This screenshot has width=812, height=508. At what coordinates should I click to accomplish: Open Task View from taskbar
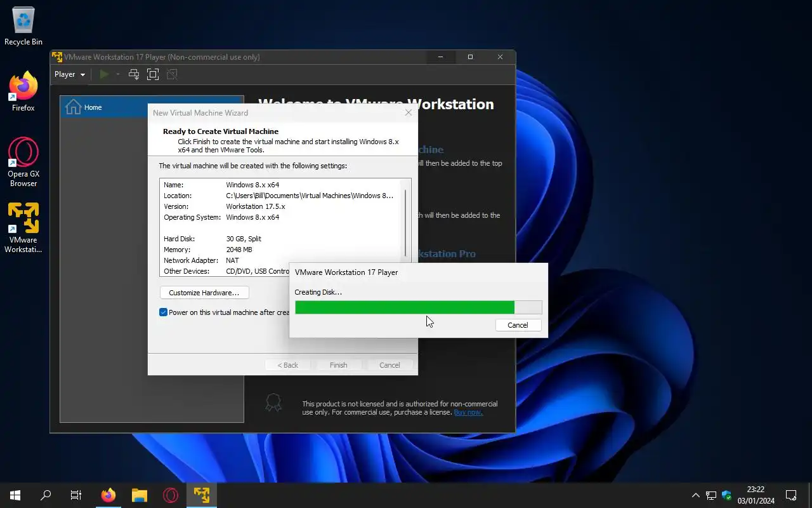pos(76,495)
